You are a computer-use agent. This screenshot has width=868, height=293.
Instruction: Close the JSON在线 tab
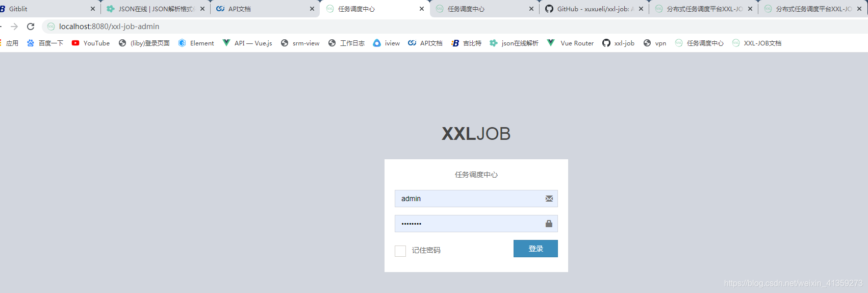[x=202, y=9]
